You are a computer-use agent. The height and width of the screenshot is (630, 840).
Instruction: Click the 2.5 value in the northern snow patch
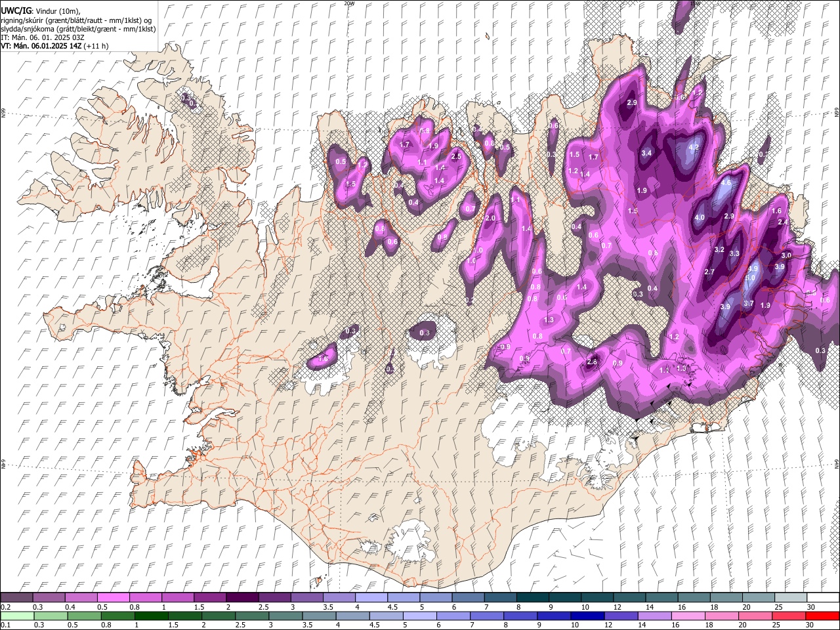point(456,157)
